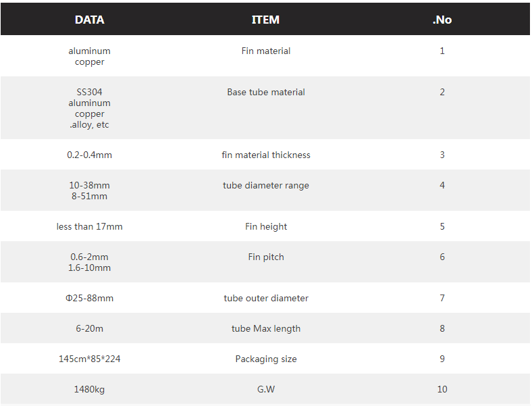Click the .No column header
Image resolution: width=532 pixels, height=406 pixels.
[x=442, y=20]
